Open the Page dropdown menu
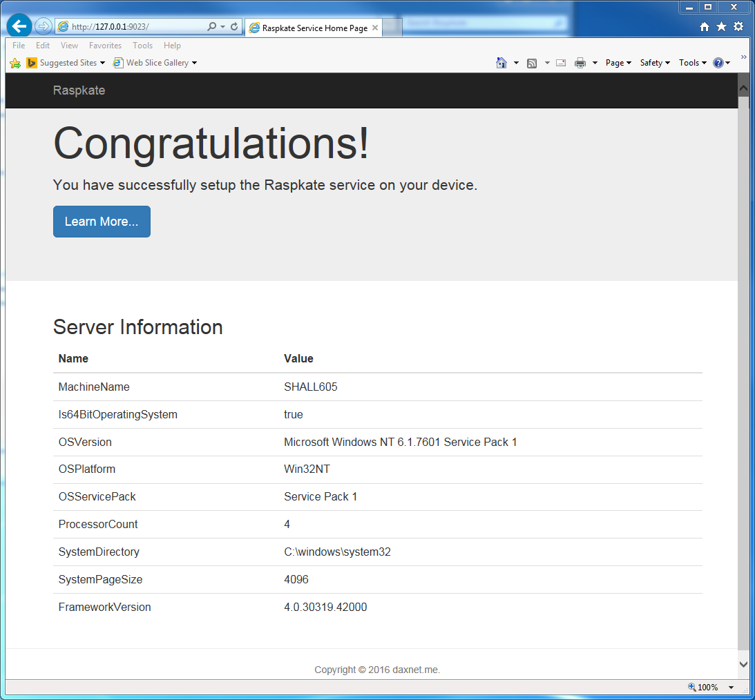Screen dimensions: 755x700 [618, 63]
